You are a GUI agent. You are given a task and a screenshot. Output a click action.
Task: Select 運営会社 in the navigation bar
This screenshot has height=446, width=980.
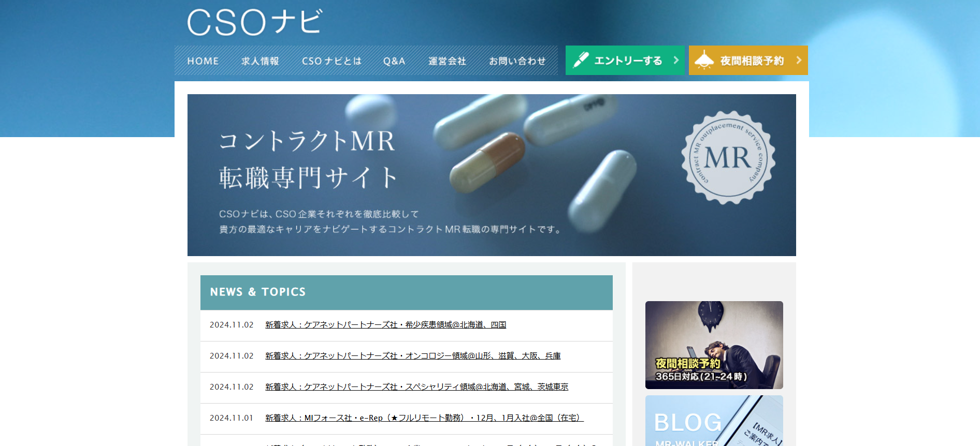pyautogui.click(x=447, y=61)
